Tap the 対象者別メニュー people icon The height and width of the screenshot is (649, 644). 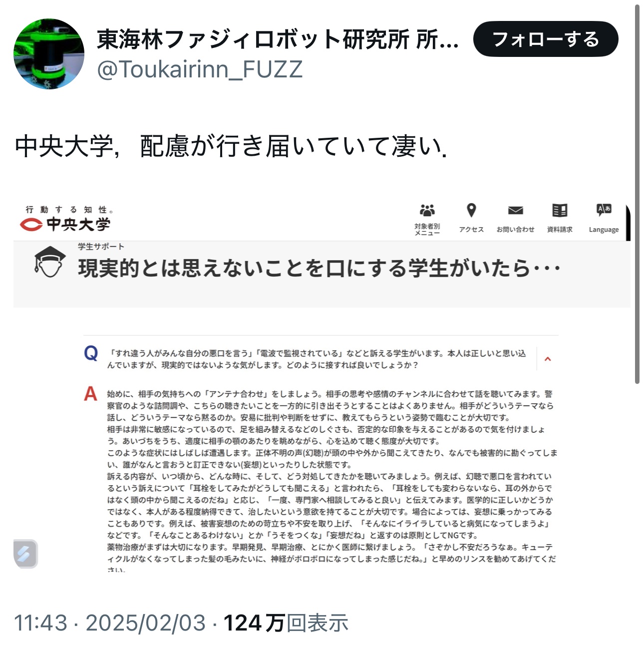click(427, 210)
